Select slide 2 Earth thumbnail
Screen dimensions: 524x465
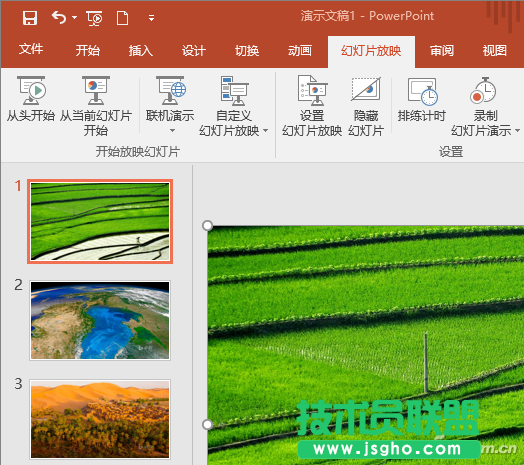click(100, 321)
